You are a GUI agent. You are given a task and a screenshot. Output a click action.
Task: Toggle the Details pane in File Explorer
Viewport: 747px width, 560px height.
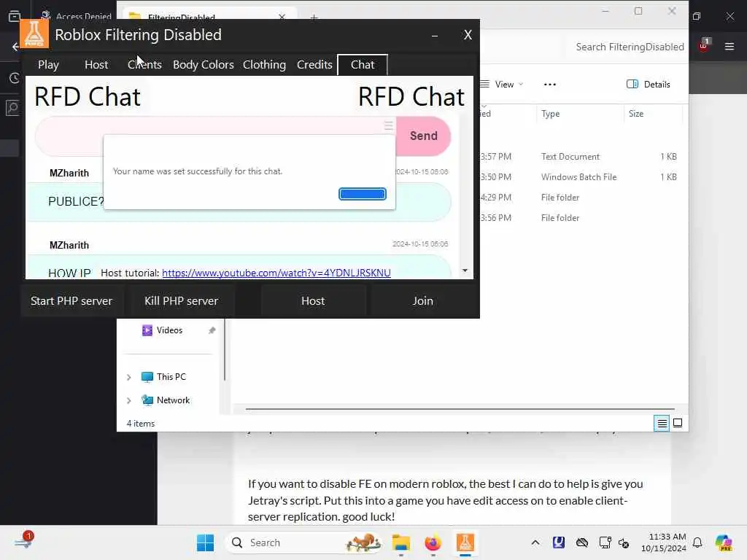(649, 85)
